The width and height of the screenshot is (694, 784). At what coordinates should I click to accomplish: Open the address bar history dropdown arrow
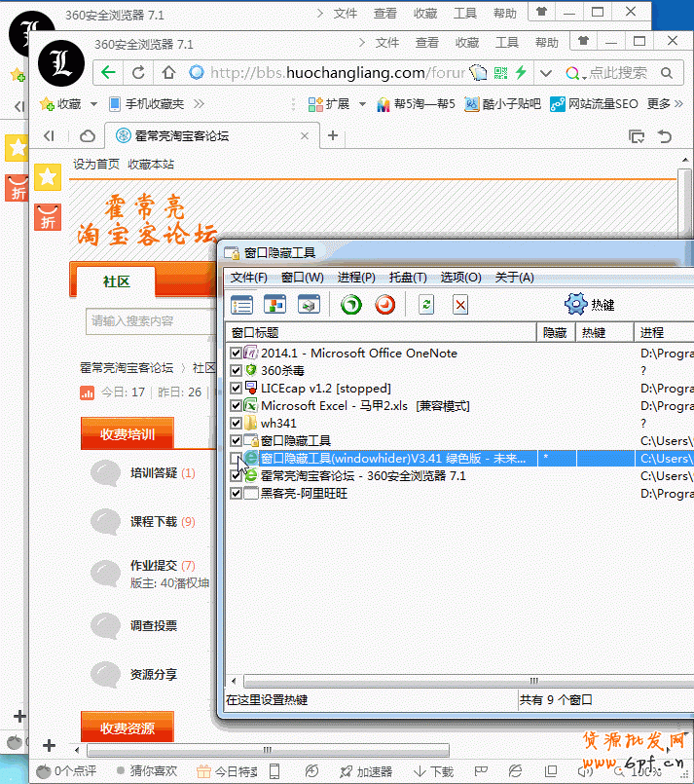pyautogui.click(x=546, y=73)
